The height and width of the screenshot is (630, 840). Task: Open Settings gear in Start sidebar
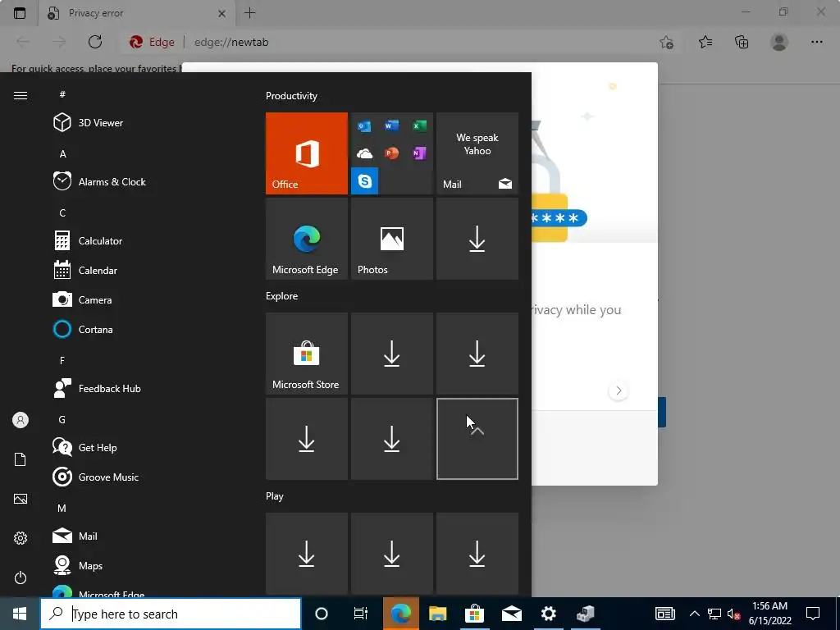pos(21,538)
